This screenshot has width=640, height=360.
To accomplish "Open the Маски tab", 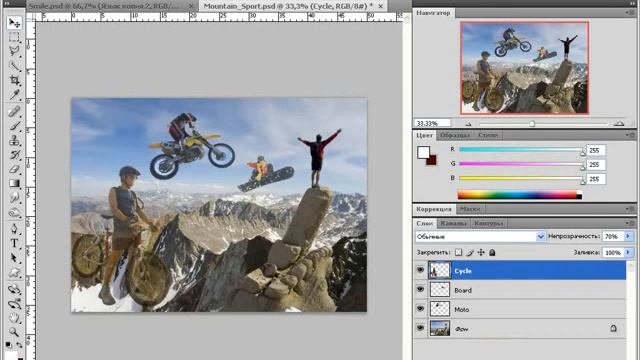I will [470, 209].
